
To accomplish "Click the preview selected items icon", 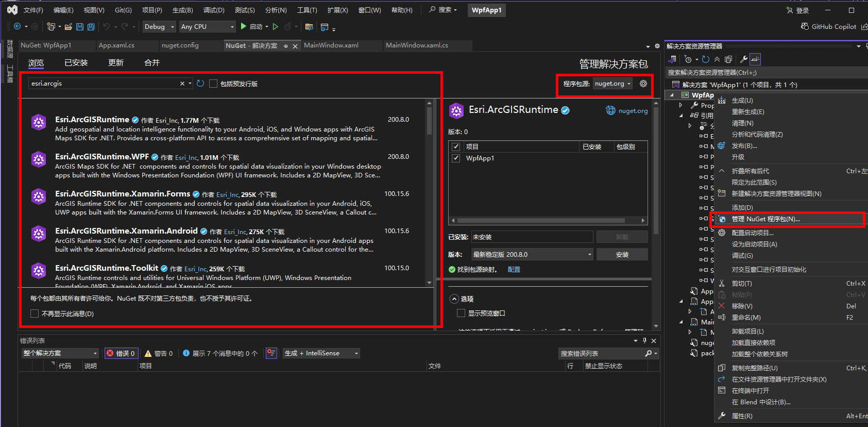I will [x=755, y=59].
